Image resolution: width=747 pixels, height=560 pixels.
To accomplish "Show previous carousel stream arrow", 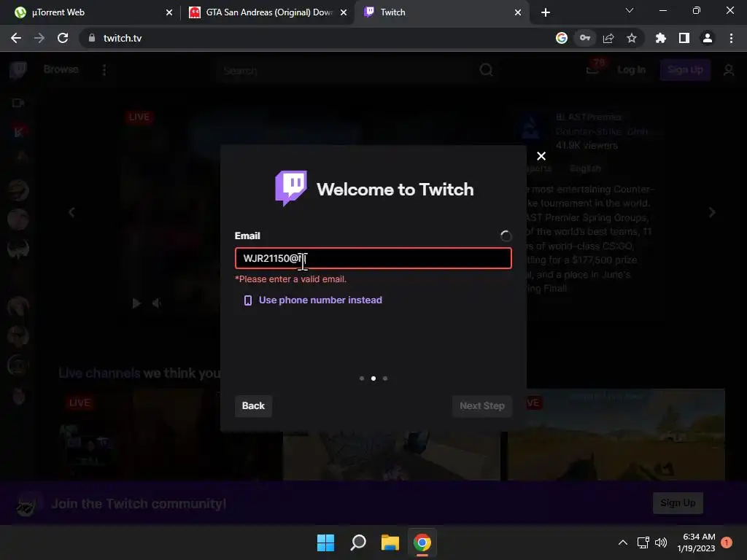I will tap(72, 212).
